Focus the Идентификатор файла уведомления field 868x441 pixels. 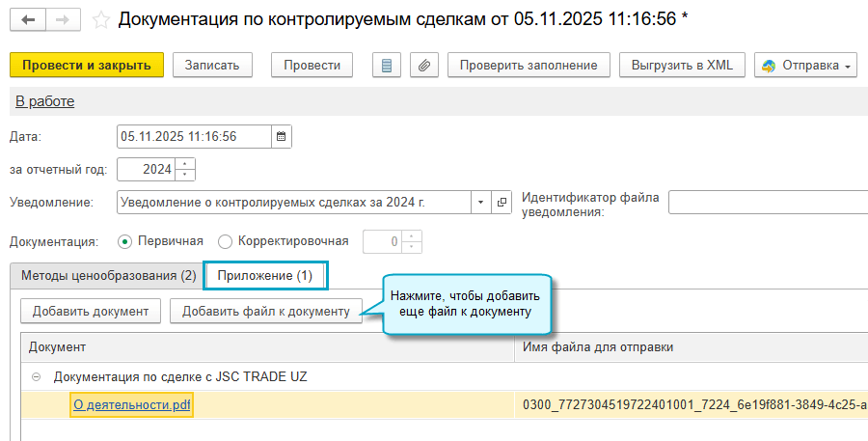pos(767,203)
